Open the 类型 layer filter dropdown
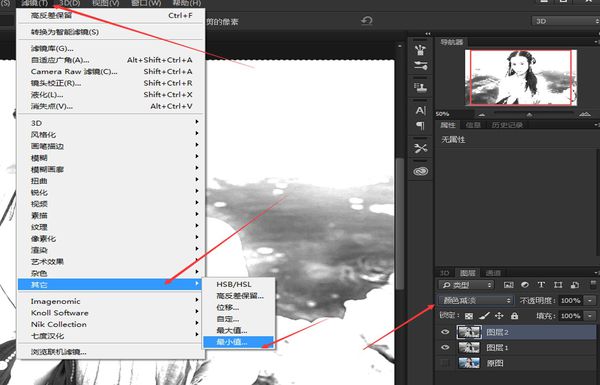The width and height of the screenshot is (600, 385). [x=466, y=285]
